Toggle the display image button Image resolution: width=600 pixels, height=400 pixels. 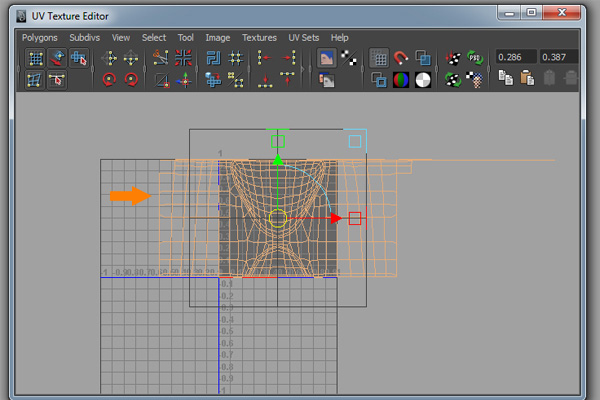(x=326, y=58)
